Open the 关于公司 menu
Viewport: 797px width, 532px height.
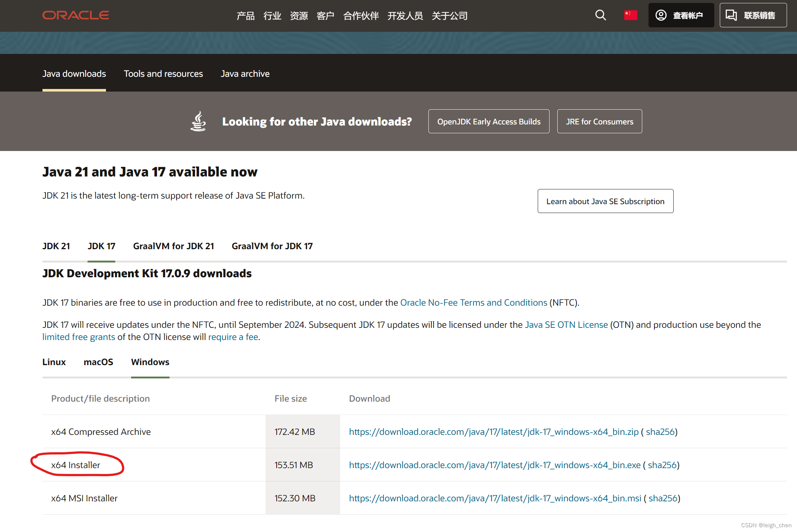pos(449,16)
